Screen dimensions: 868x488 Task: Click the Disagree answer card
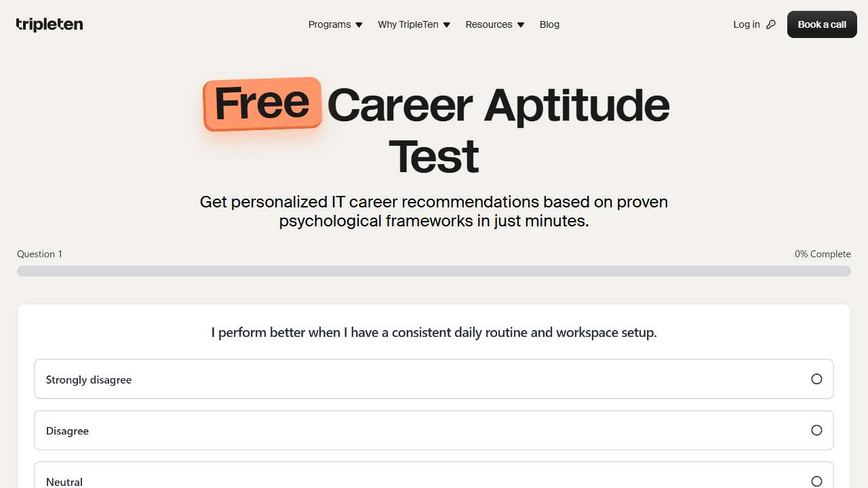tap(434, 430)
